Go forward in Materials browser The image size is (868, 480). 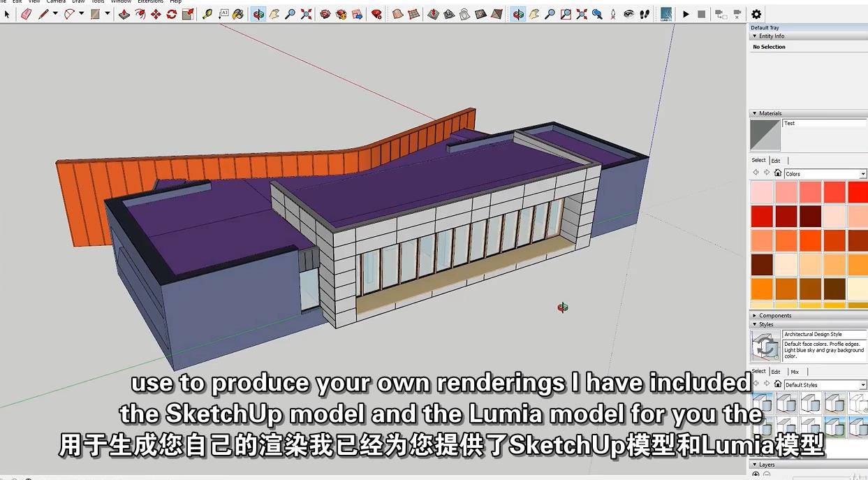(x=766, y=173)
